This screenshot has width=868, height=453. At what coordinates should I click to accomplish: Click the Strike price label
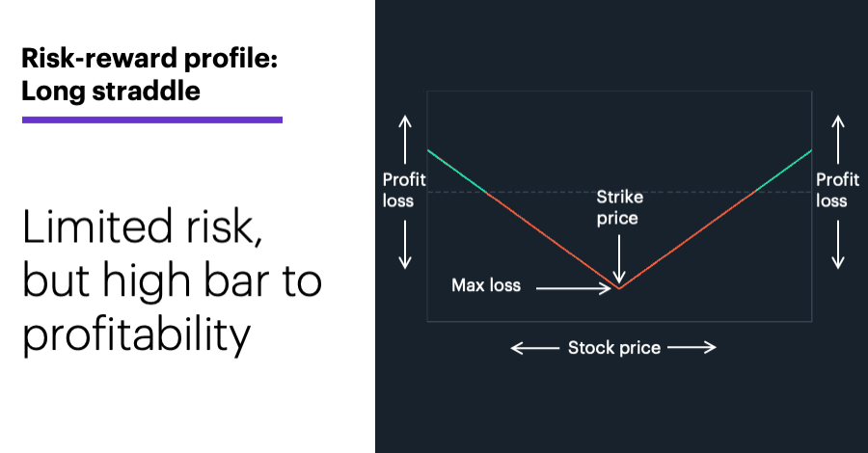coord(619,207)
